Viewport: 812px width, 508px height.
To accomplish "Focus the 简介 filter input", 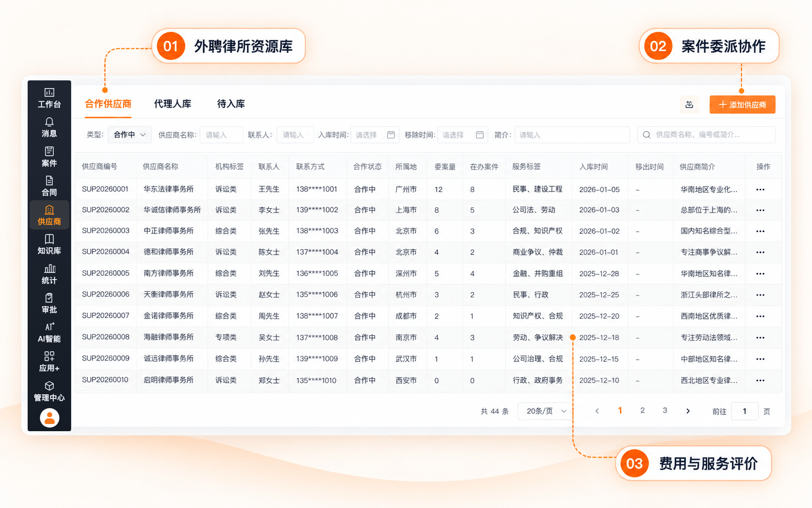I will click(x=572, y=135).
